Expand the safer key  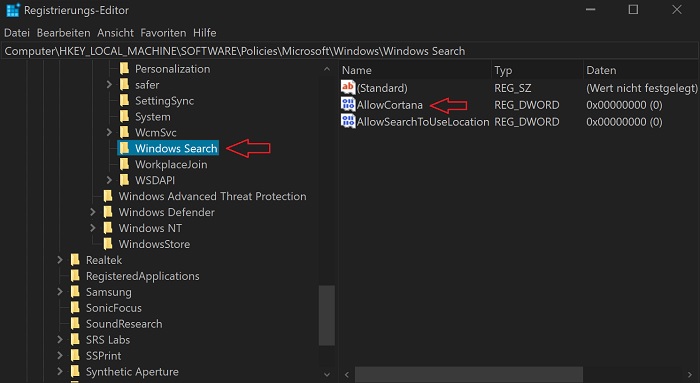(109, 84)
